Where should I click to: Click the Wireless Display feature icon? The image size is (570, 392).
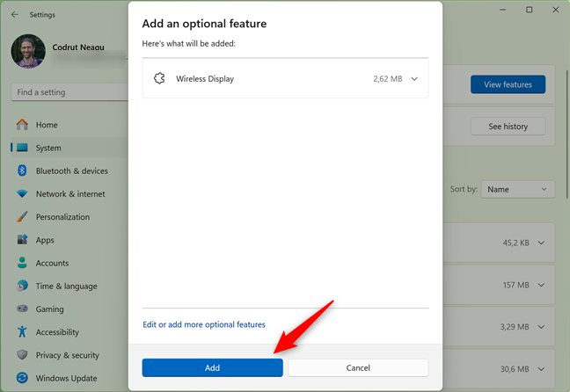[159, 78]
